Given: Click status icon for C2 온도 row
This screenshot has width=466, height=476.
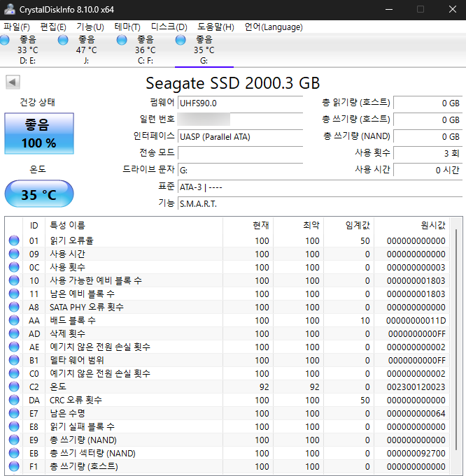Looking at the screenshot, I should 14,387.
